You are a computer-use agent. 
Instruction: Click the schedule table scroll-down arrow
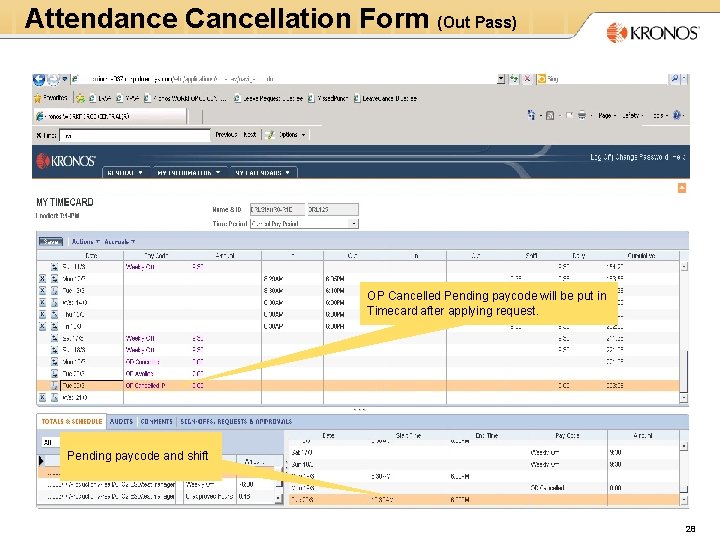click(x=684, y=500)
